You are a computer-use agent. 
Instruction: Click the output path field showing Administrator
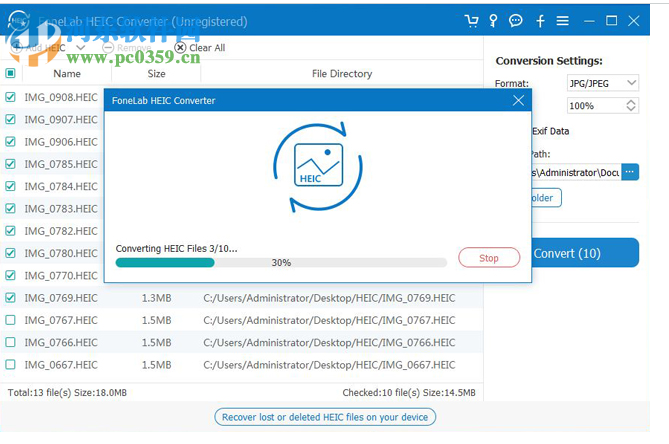tap(576, 172)
